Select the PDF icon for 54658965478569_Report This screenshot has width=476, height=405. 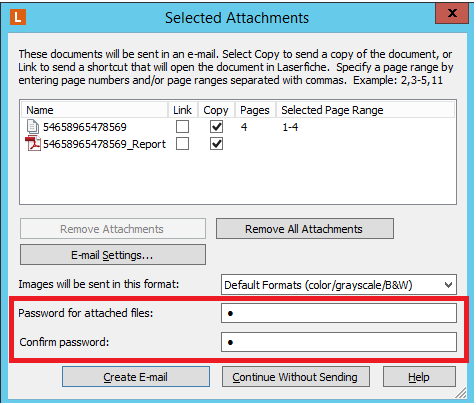(33, 144)
